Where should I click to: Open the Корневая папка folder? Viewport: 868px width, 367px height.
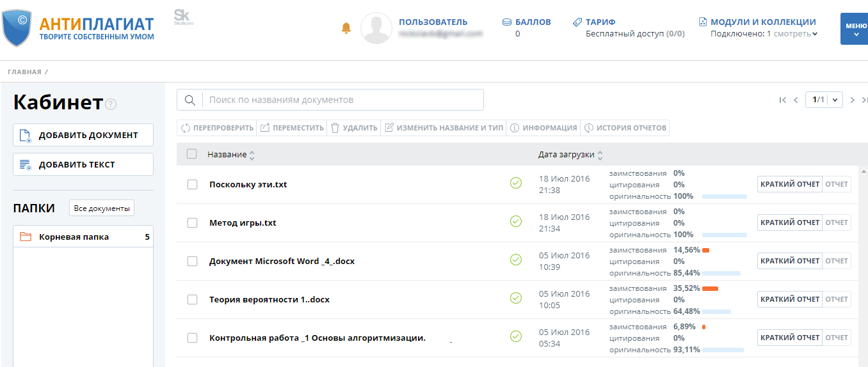(74, 237)
